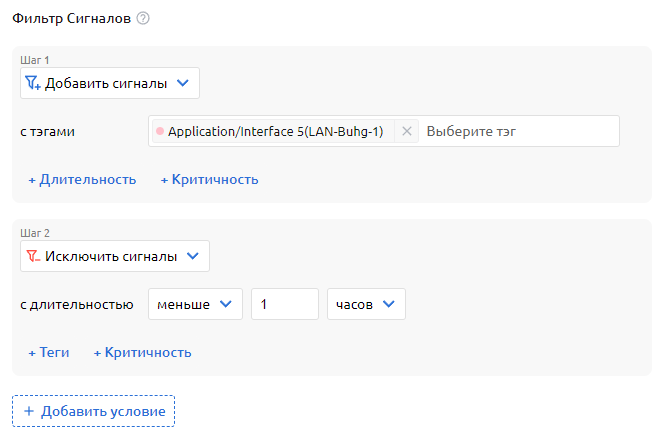Viewport: 665px width, 448px height.
Task: Click the funnel-plus icon in Шаг 1
Action: [x=32, y=83]
